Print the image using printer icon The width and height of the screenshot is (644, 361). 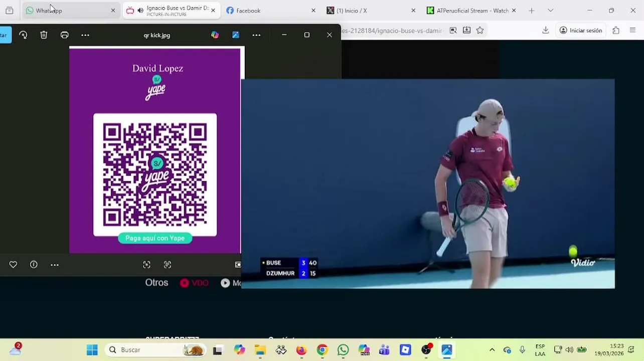tap(64, 35)
